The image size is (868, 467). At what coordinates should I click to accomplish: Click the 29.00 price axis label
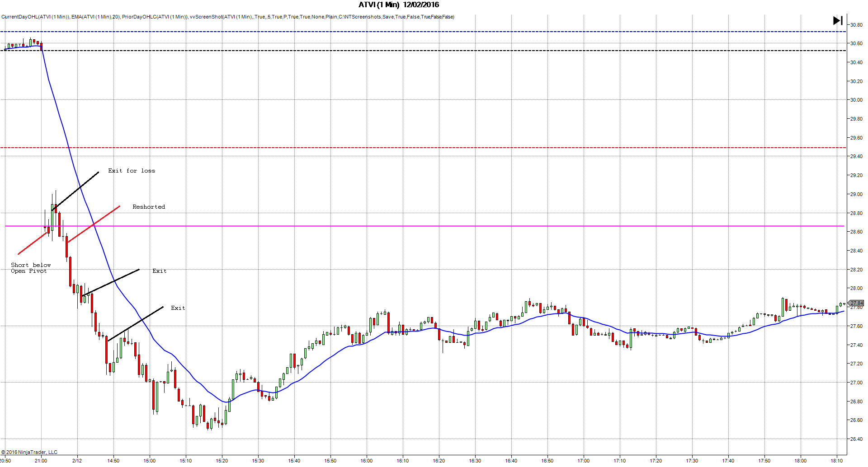856,194
